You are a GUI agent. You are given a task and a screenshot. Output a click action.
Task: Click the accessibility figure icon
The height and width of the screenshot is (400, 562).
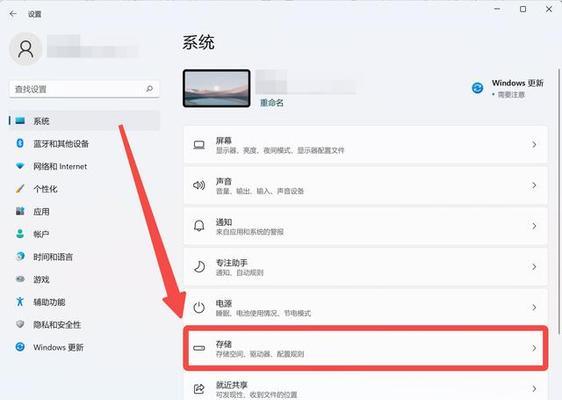[x=20, y=301]
